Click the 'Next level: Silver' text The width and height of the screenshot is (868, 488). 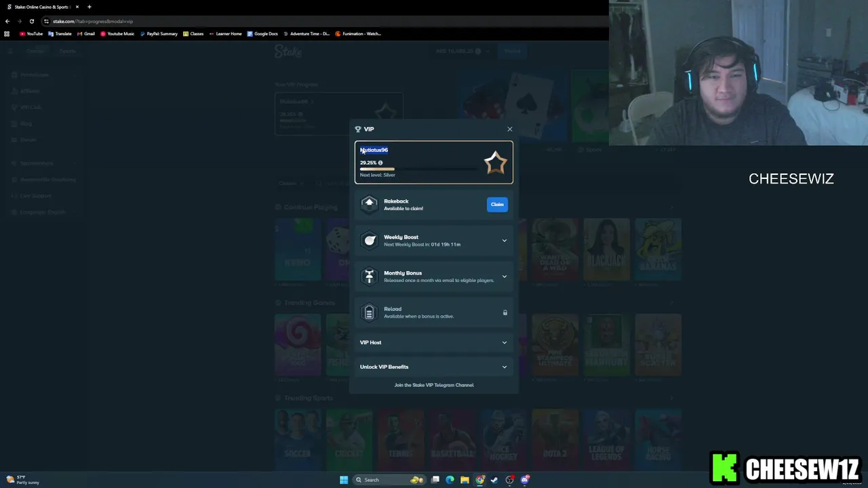click(378, 175)
